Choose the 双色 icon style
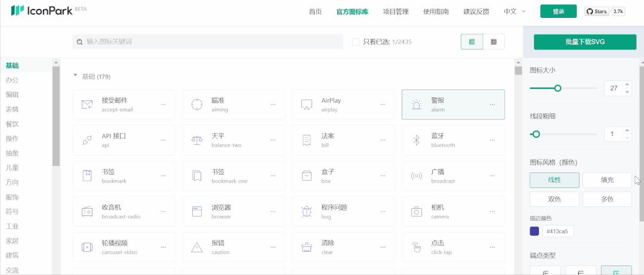644x275 pixels. click(554, 199)
